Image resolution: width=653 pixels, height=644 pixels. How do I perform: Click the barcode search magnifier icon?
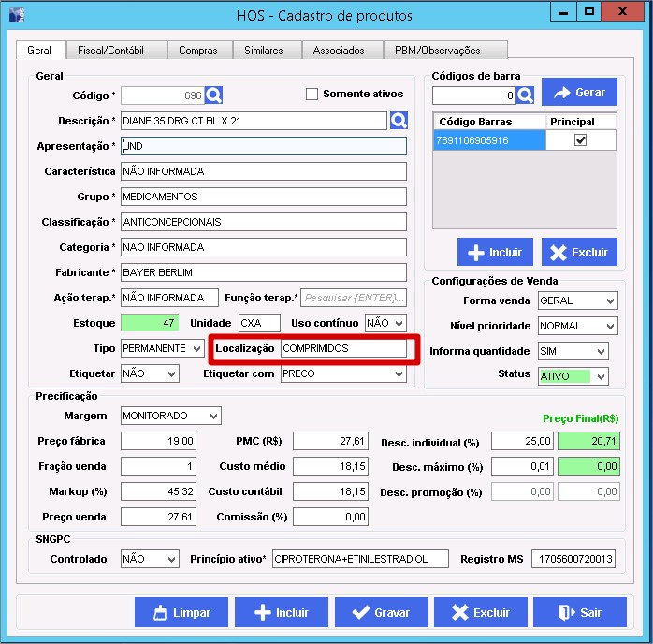(x=525, y=95)
